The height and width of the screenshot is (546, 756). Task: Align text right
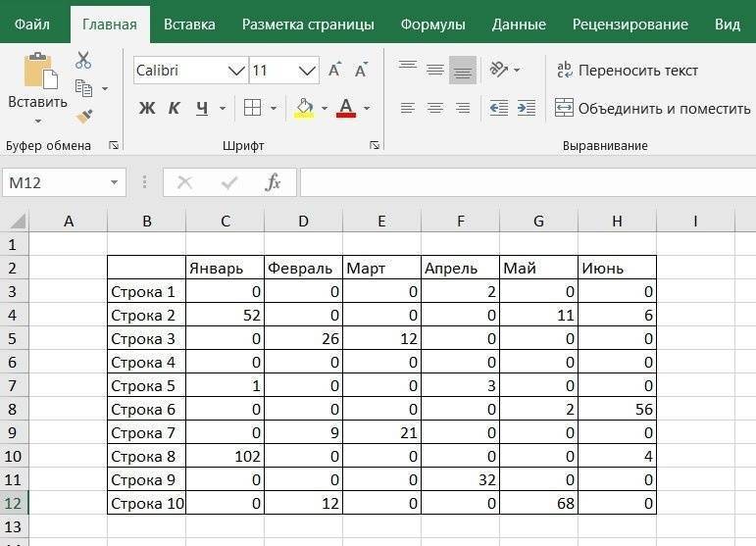(463, 108)
